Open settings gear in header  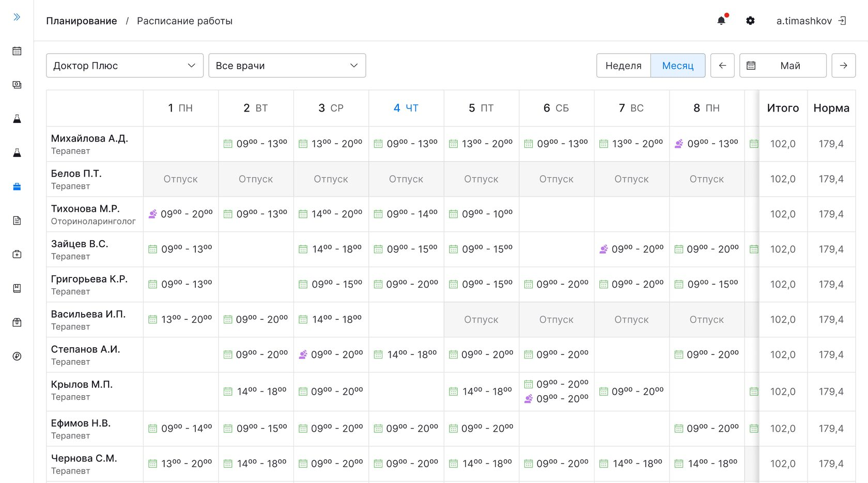(750, 21)
